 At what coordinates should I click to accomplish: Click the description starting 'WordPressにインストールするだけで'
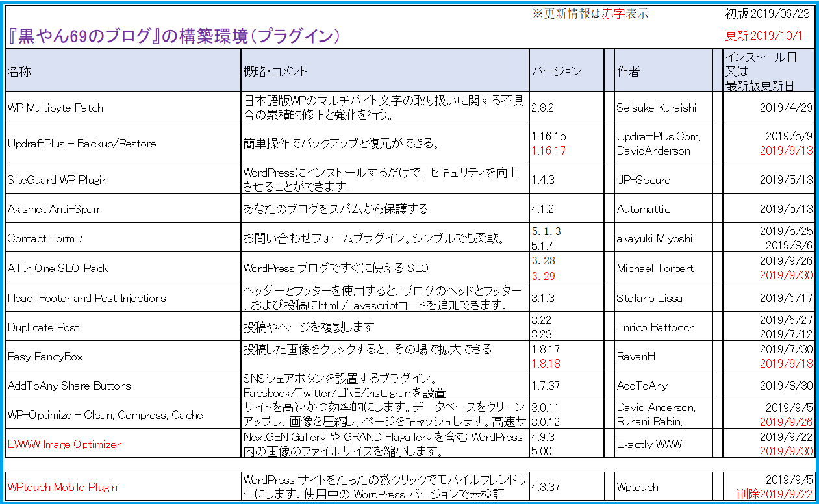point(385,179)
